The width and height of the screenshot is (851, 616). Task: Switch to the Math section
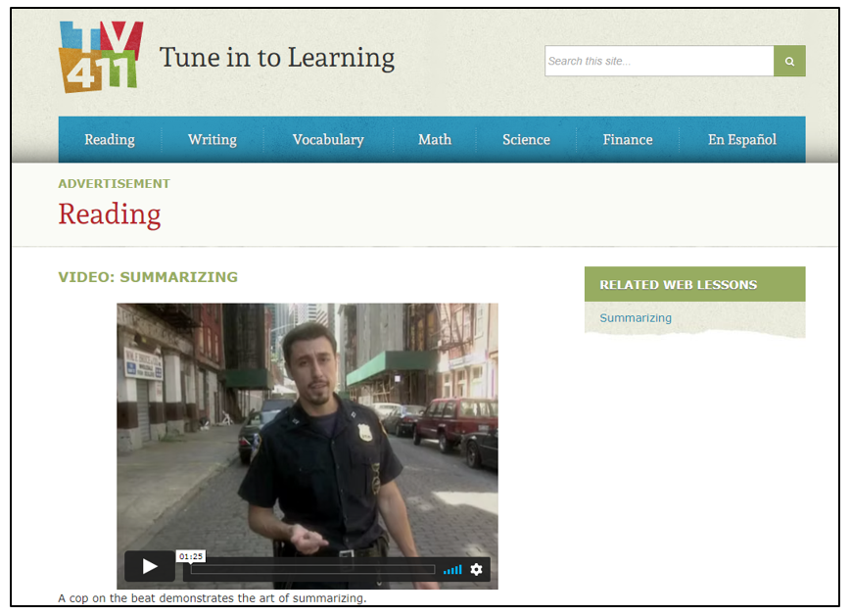(x=434, y=139)
